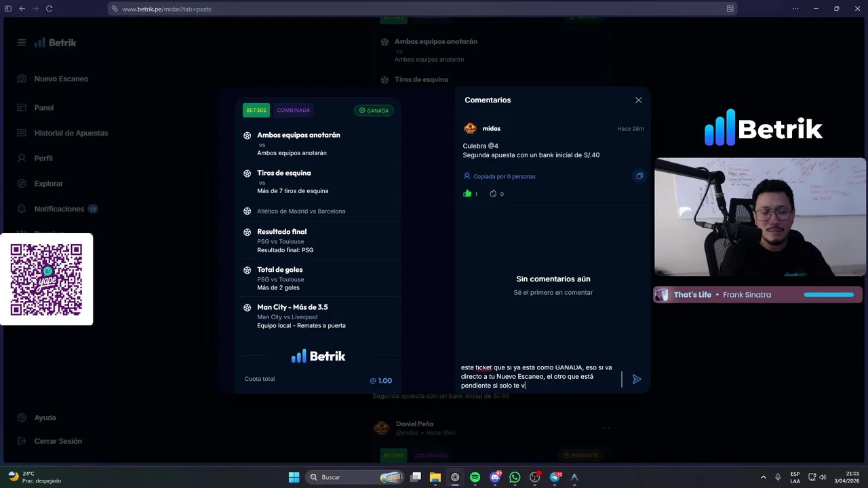Open reader mode icon in address bar
Image resolution: width=868 pixels, height=488 pixels.
(x=730, y=9)
